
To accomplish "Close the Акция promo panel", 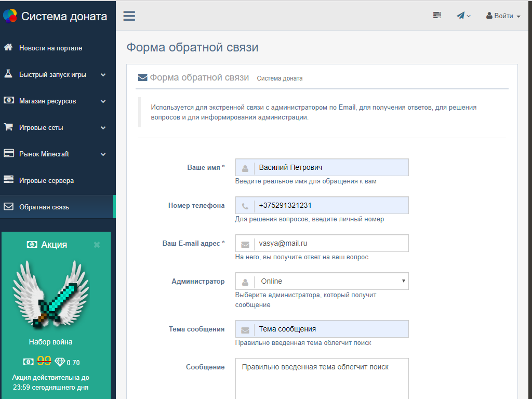I will click(x=97, y=245).
